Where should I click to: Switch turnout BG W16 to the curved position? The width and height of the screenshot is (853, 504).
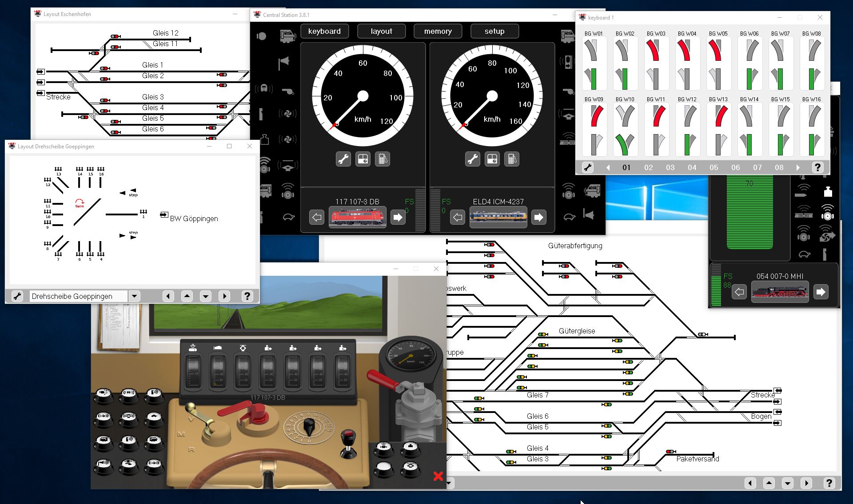pyautogui.click(x=814, y=116)
